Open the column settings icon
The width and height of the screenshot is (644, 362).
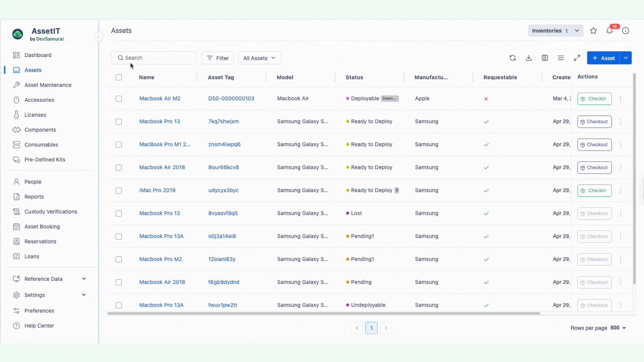pos(545,58)
